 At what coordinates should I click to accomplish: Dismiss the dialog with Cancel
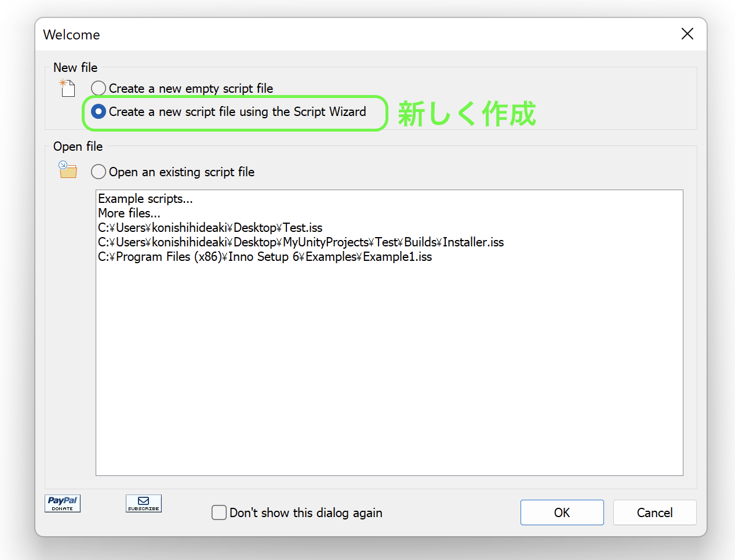click(654, 512)
